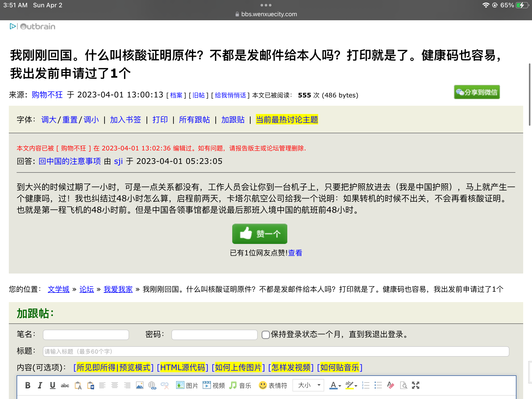Click the remove formatting eraser icon
Screen dimensions: 532x399
tap(390, 385)
